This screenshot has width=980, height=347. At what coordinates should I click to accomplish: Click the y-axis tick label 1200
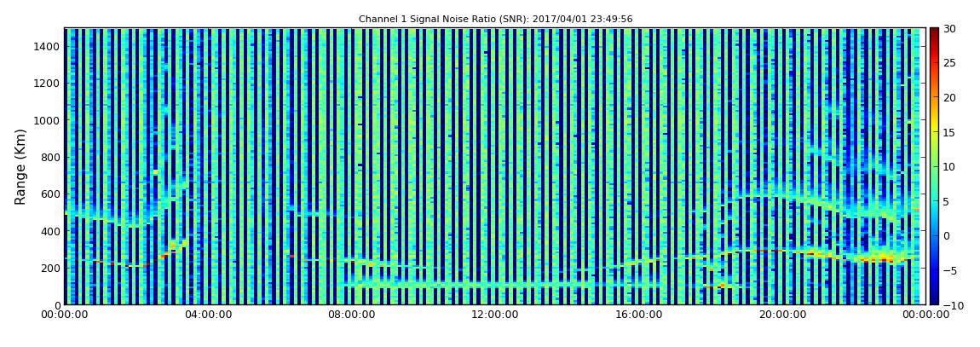click(x=48, y=84)
